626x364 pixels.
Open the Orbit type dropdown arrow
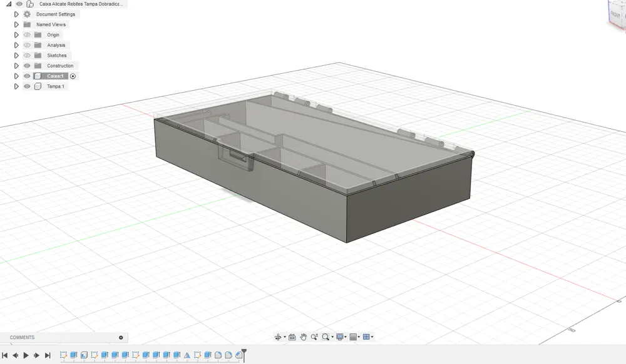[x=285, y=337]
